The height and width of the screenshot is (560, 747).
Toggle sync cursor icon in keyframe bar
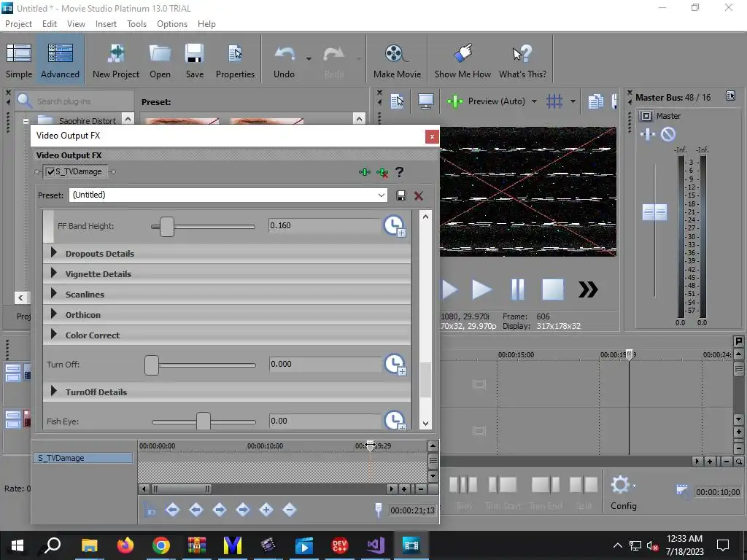point(150,510)
